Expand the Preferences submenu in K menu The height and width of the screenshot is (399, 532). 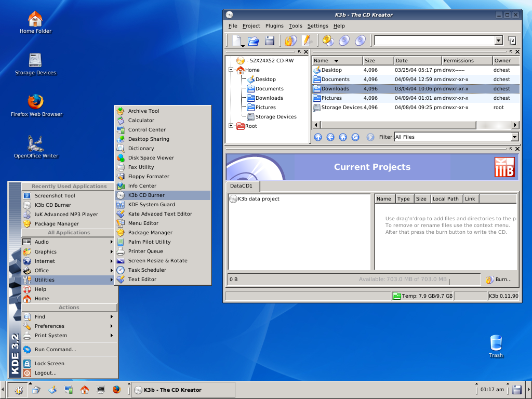click(x=69, y=326)
